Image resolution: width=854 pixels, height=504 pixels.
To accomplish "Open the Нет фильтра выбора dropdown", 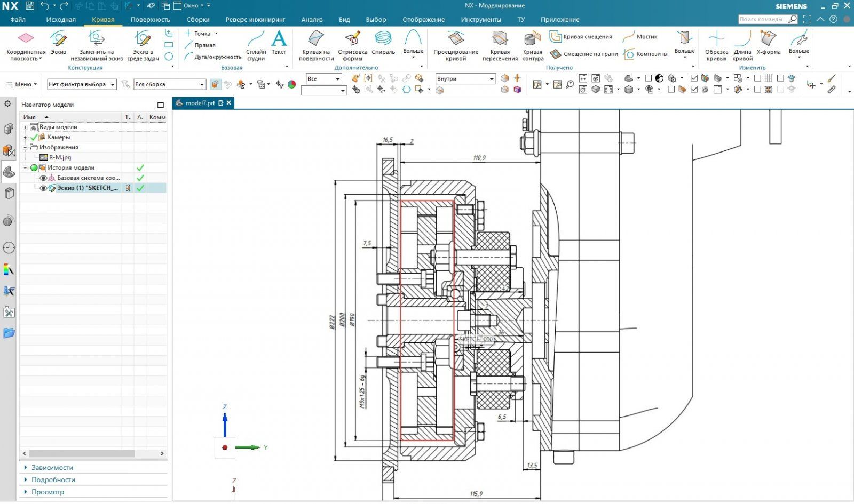I will pos(82,84).
